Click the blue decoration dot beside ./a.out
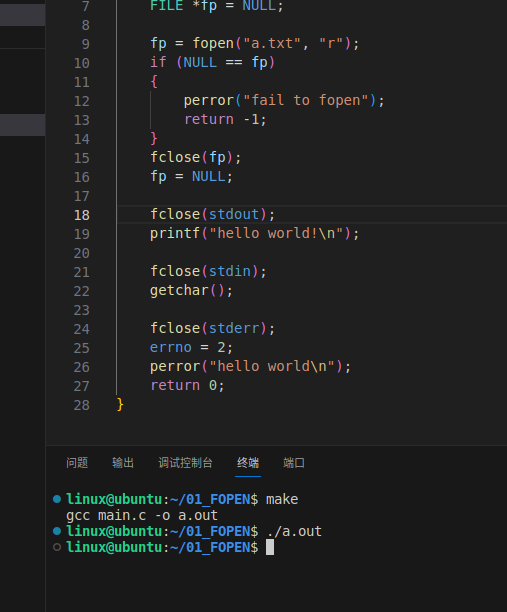507x612 pixels. 57,531
